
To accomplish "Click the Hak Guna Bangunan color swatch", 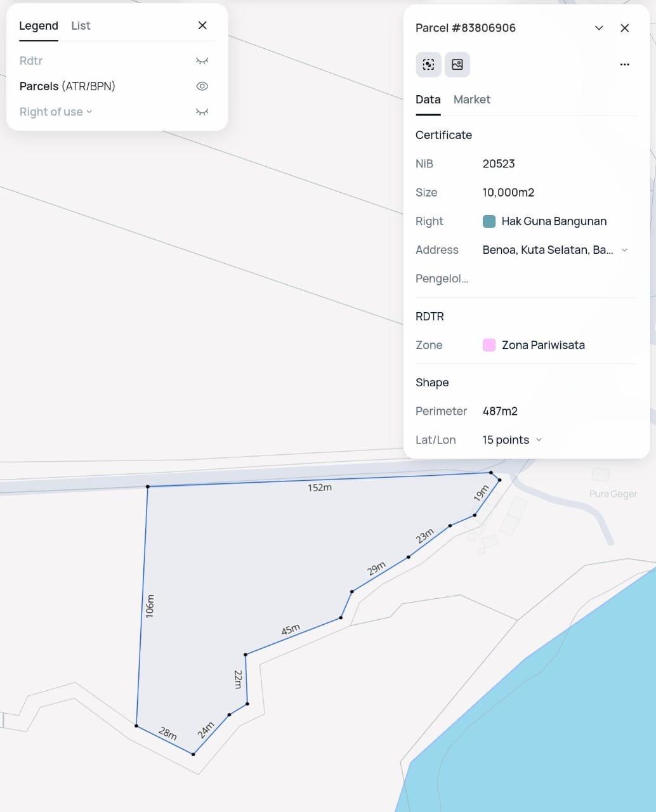I will 489,221.
